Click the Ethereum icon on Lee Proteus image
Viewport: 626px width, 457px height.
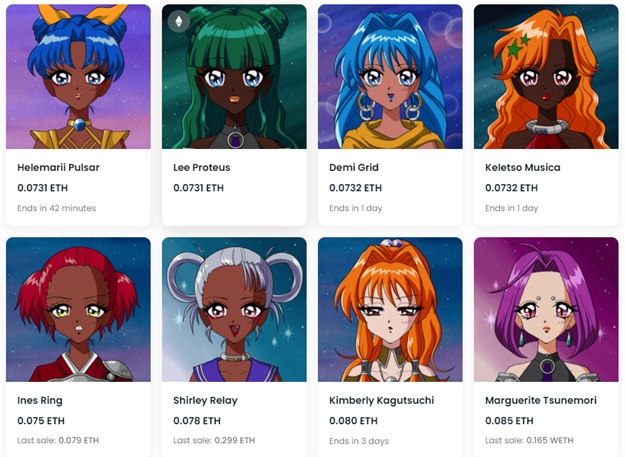pos(178,21)
